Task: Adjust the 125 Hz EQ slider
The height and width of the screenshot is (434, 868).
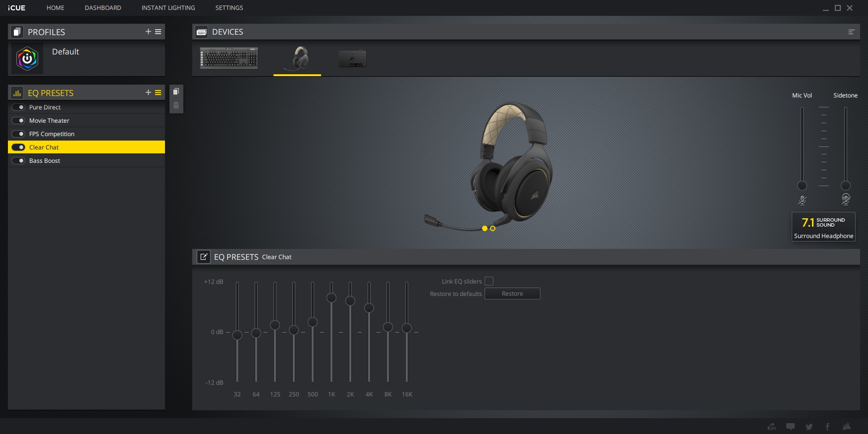Action: [x=275, y=325]
